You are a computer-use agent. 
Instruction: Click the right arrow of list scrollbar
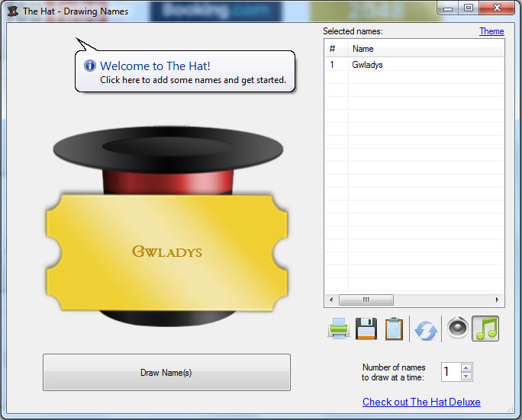[x=497, y=300]
